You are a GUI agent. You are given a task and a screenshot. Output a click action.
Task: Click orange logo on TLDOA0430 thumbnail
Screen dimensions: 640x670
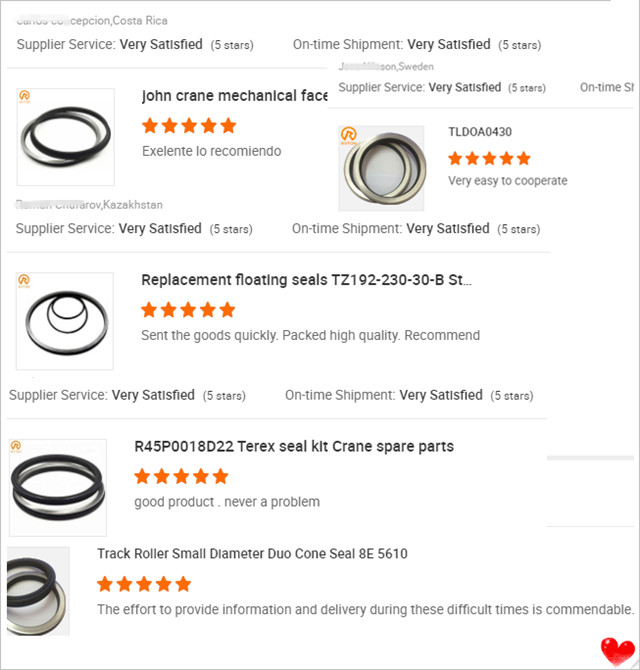point(349,135)
